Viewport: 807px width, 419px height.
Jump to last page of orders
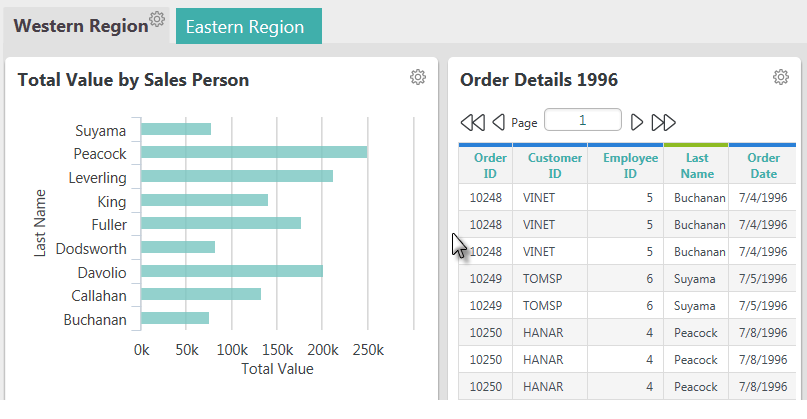coord(663,123)
